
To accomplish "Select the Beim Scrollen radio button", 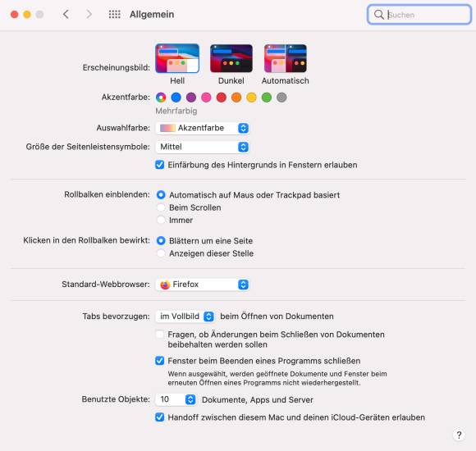I will tap(161, 207).
